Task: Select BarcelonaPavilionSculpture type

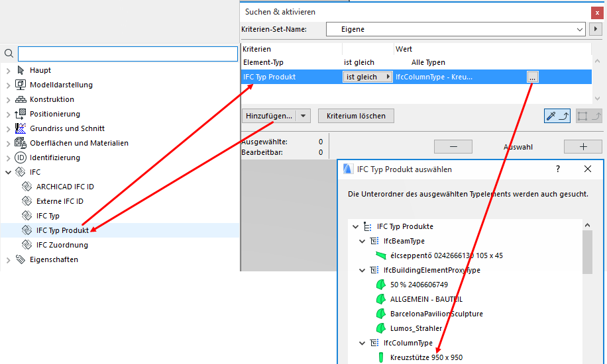Action: (436, 314)
